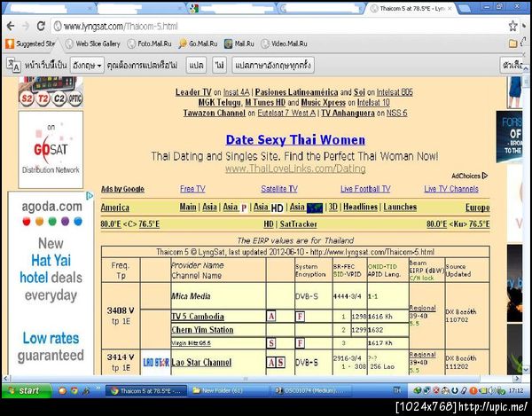Open the Virgin Hitz 95.5 link

[191, 343]
